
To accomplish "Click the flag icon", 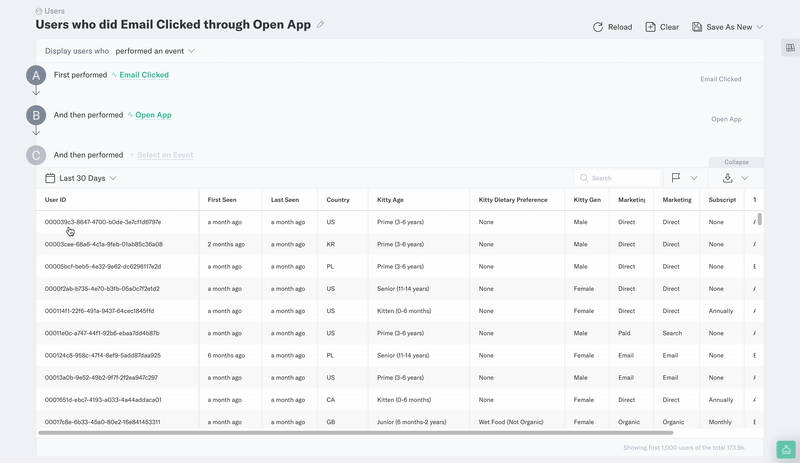I will (x=676, y=178).
